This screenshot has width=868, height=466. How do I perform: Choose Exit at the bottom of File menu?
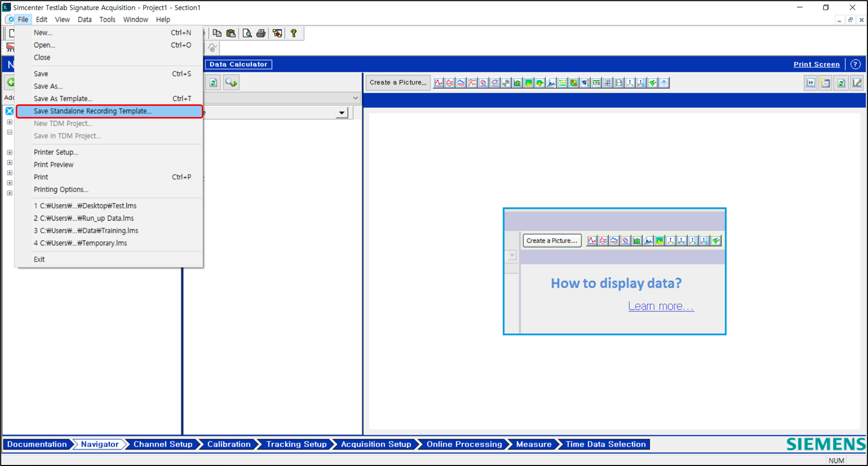(109, 259)
